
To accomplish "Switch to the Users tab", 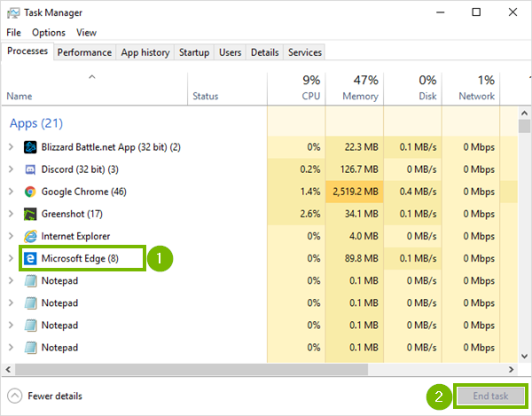I will coord(230,52).
